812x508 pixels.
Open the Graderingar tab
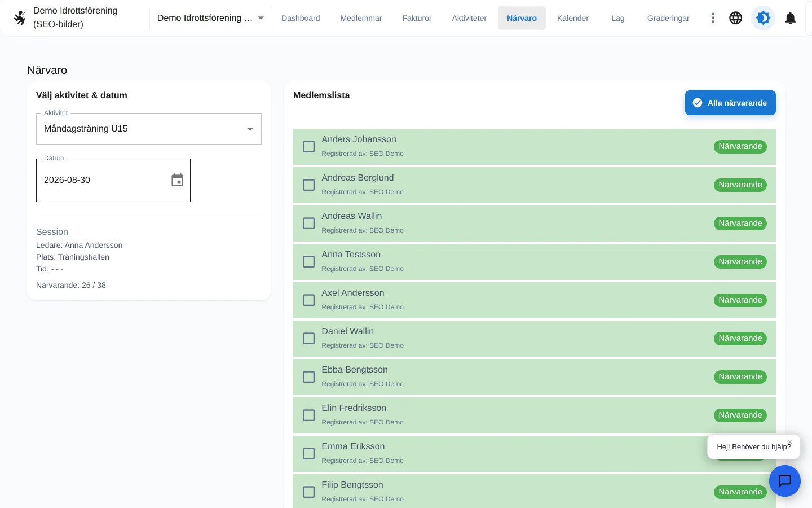click(x=668, y=18)
